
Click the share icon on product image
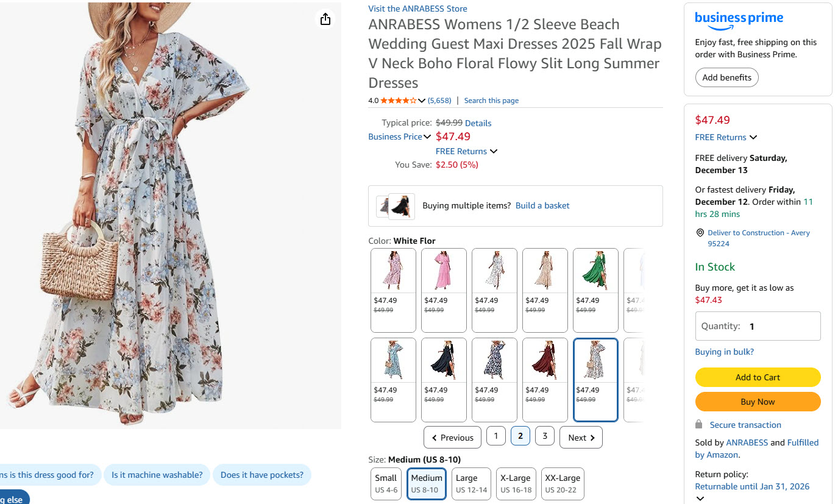325,20
